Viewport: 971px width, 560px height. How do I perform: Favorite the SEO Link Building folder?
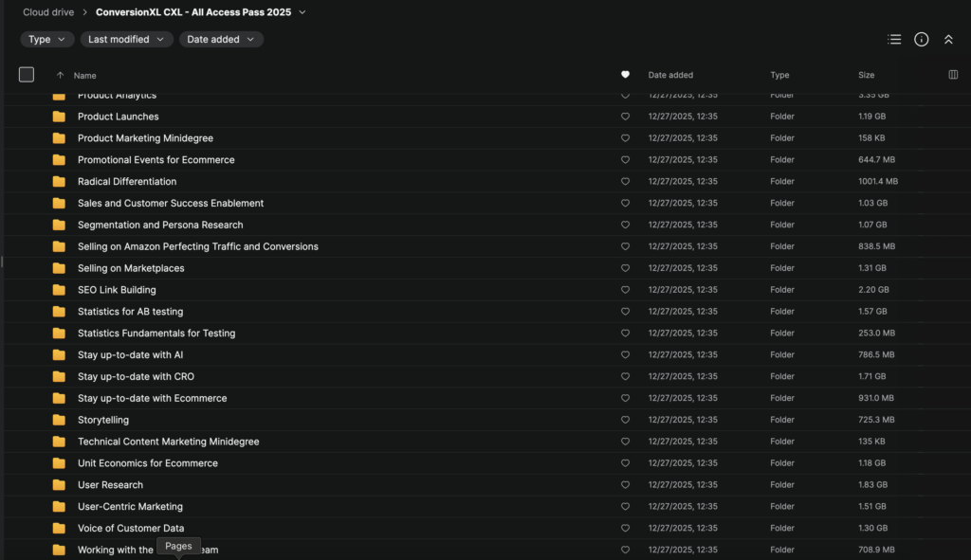pyautogui.click(x=625, y=290)
